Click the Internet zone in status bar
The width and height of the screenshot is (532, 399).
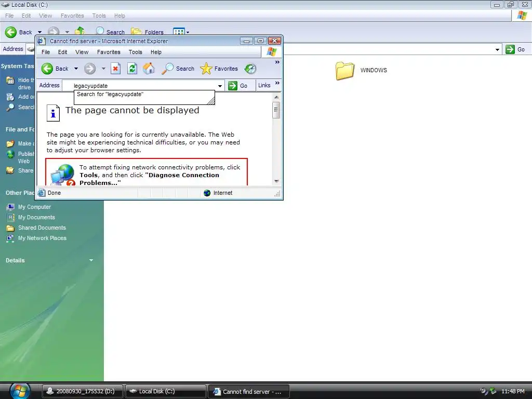[218, 193]
